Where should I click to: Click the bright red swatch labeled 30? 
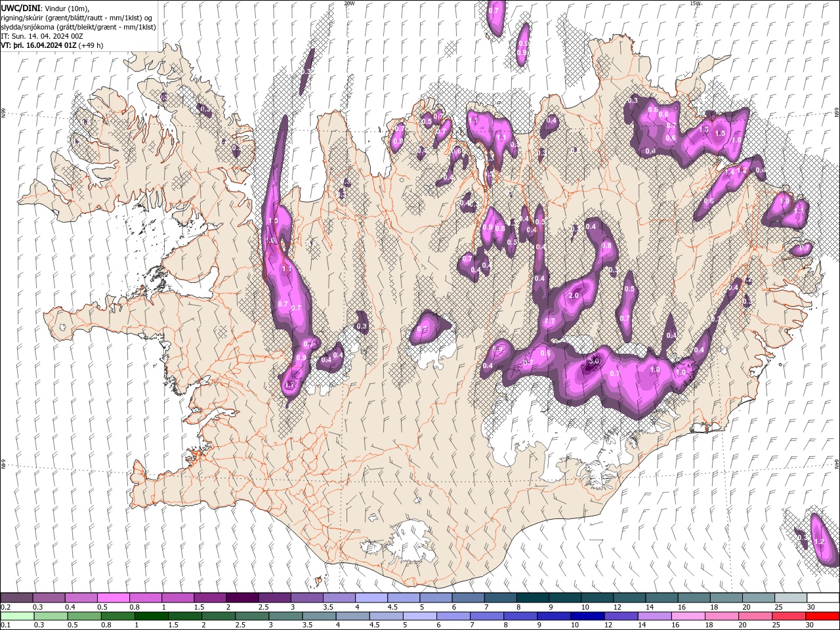[823, 616]
